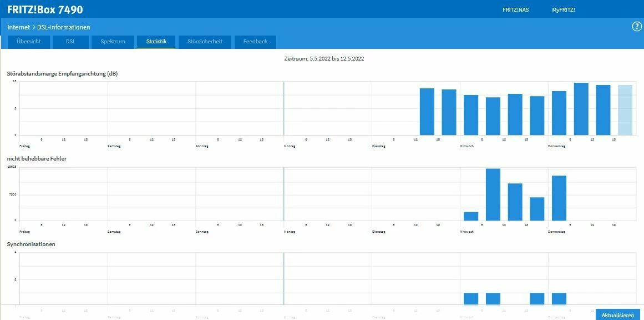Click the tallest bar in nicht behebbare Fehler chart

493,194
